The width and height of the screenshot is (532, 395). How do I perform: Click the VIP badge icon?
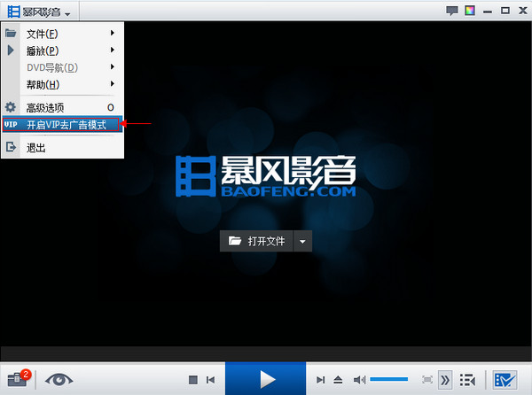tap(11, 124)
